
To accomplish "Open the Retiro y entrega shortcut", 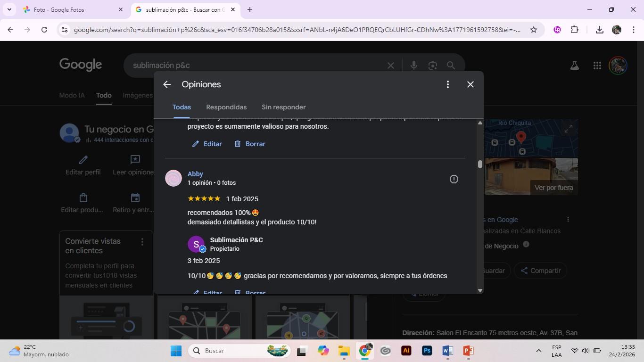I will pos(134,203).
